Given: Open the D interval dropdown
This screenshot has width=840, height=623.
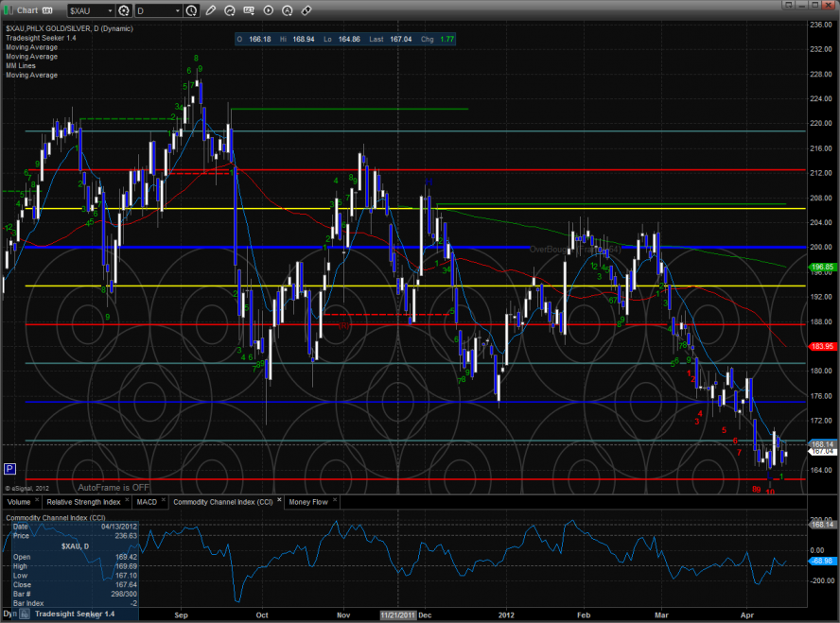Looking at the screenshot, I should (x=177, y=11).
